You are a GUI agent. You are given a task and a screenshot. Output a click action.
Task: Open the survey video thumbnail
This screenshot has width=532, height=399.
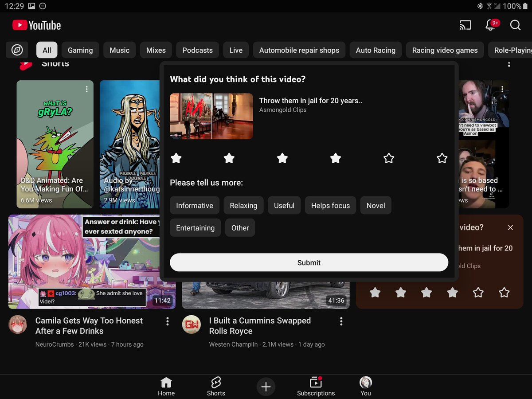point(211,116)
